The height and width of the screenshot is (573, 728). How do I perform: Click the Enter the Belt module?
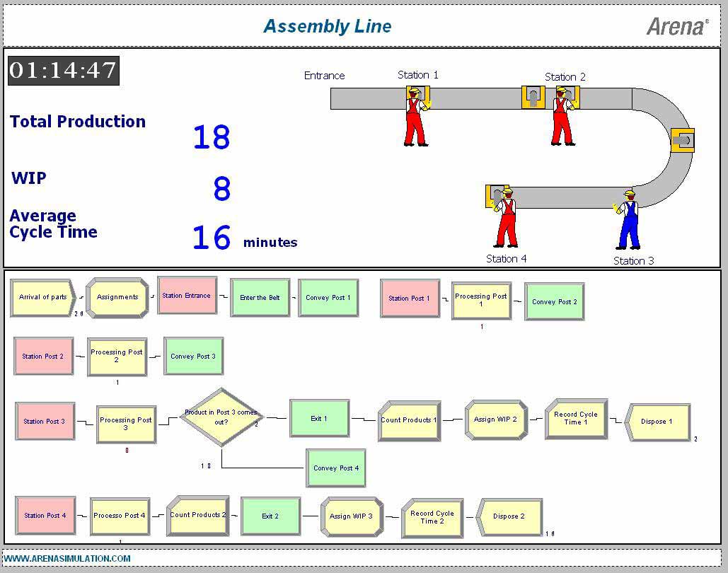[x=260, y=298]
